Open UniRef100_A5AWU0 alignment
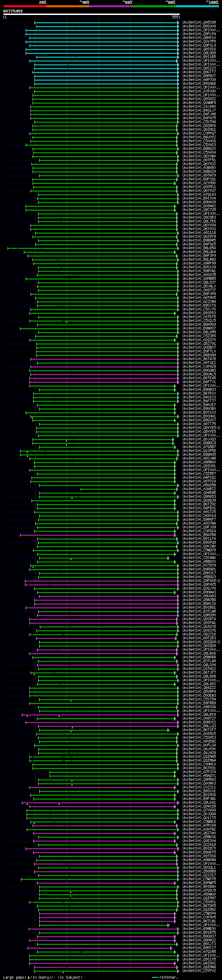This screenshot has height=980, width=222. [x=199, y=894]
